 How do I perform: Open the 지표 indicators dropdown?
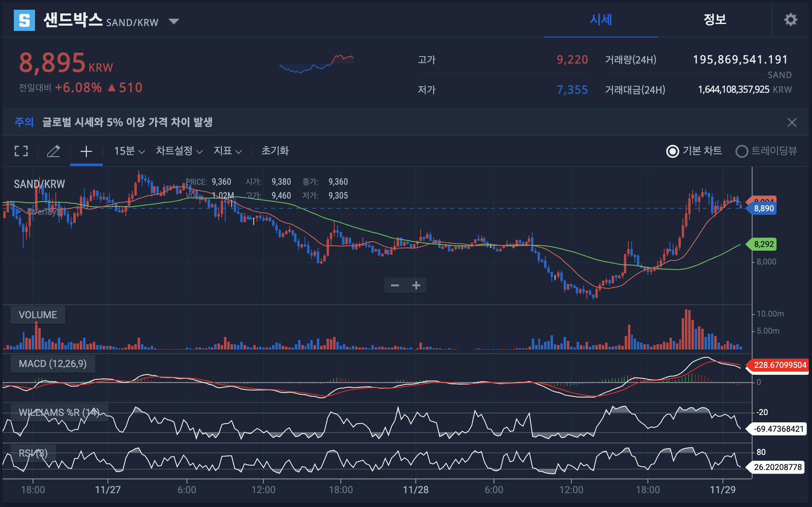tap(228, 151)
